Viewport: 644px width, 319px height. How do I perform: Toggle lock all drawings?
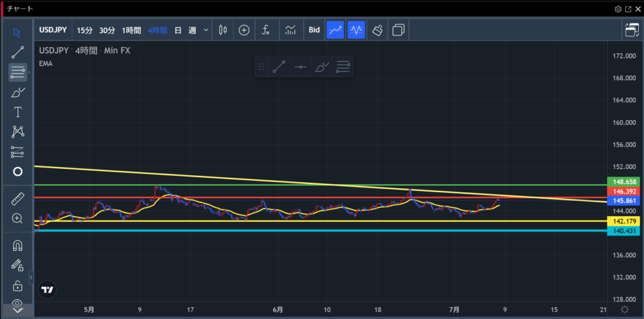(x=17, y=285)
